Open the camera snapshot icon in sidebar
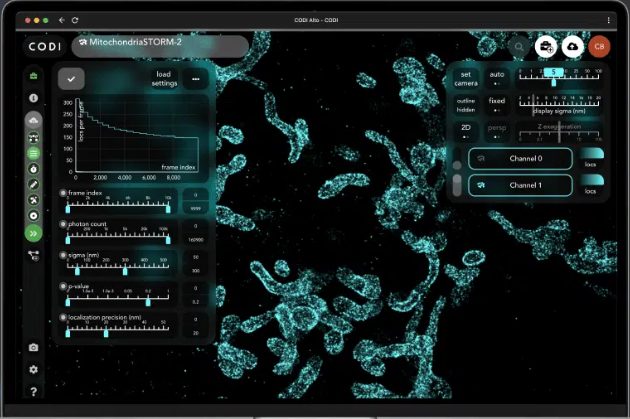Screen dimensions: 630x419 click(34, 347)
